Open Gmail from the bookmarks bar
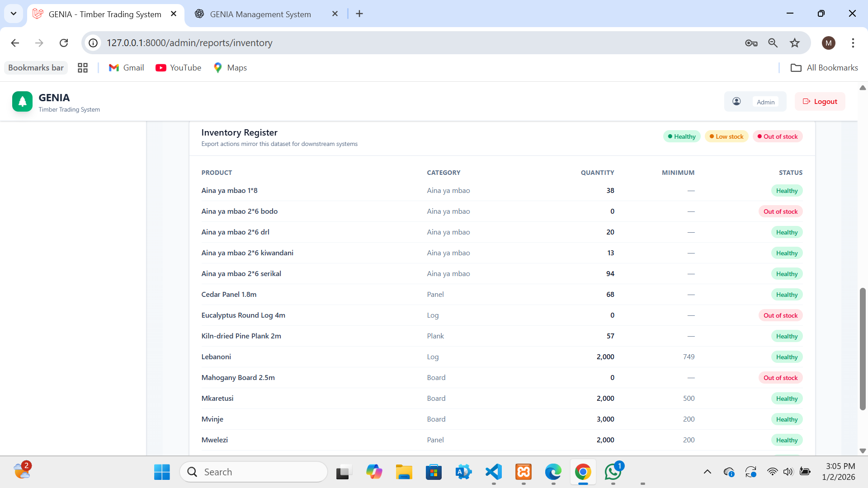The height and width of the screenshot is (488, 868). pyautogui.click(x=126, y=67)
